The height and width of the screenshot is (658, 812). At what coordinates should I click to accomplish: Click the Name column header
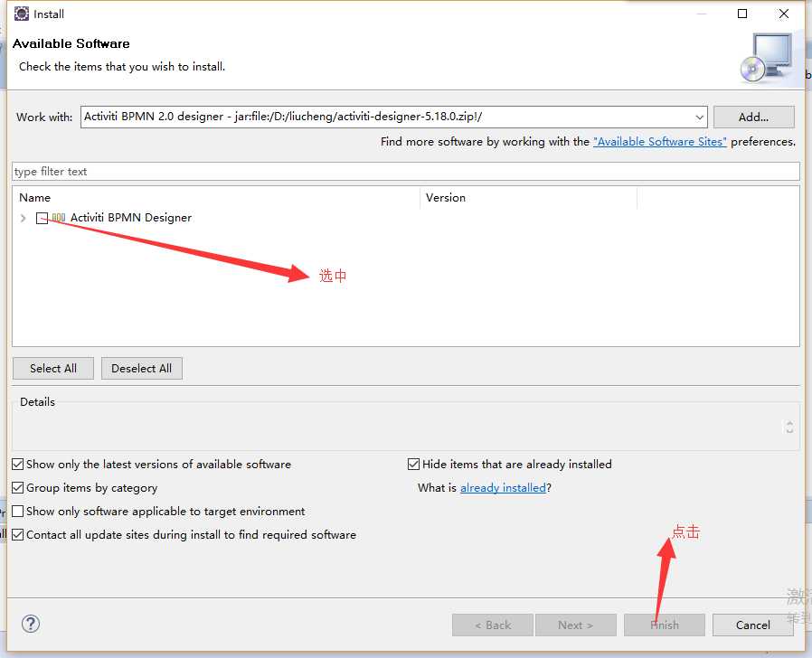(x=34, y=197)
